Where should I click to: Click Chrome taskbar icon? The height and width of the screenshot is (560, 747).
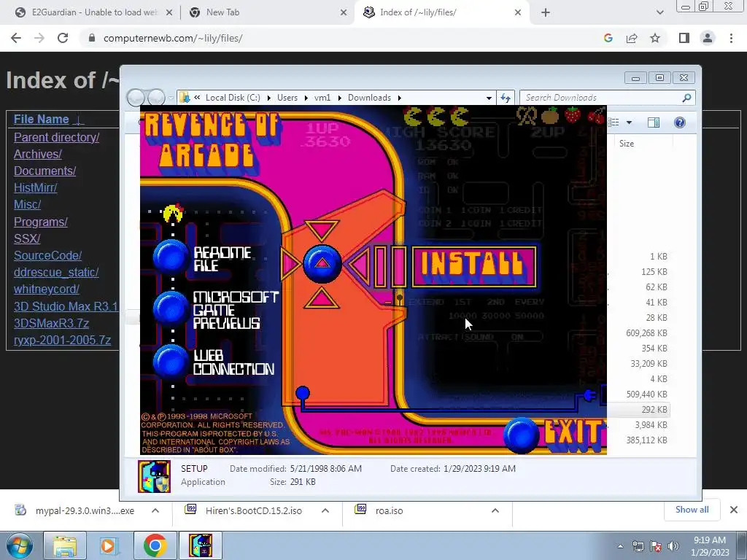(155, 545)
